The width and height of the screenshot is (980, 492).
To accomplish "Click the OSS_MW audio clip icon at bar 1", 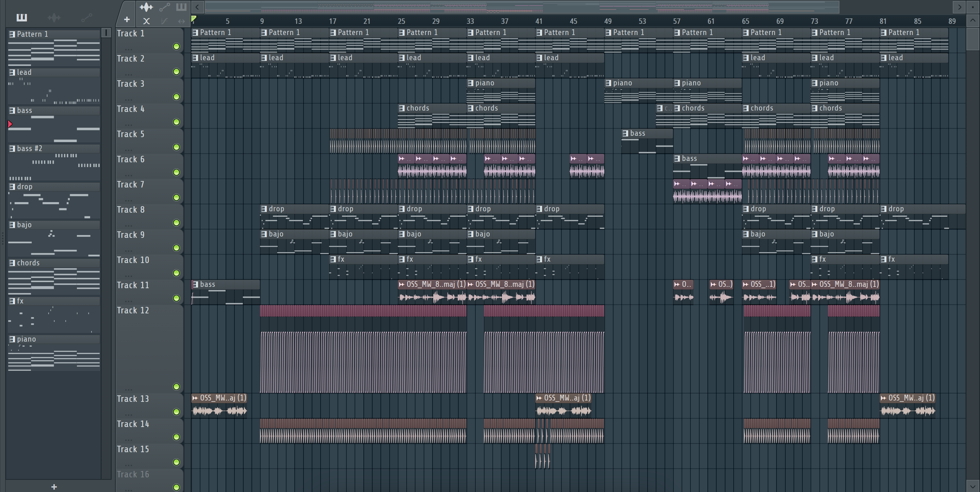I will point(195,398).
